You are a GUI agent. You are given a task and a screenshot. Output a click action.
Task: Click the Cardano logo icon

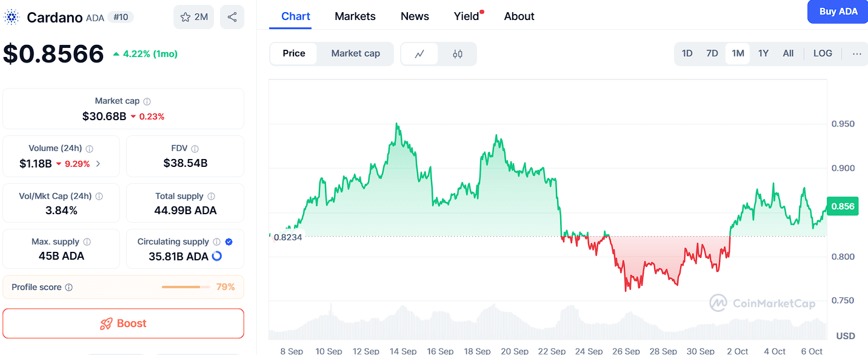pos(12,18)
